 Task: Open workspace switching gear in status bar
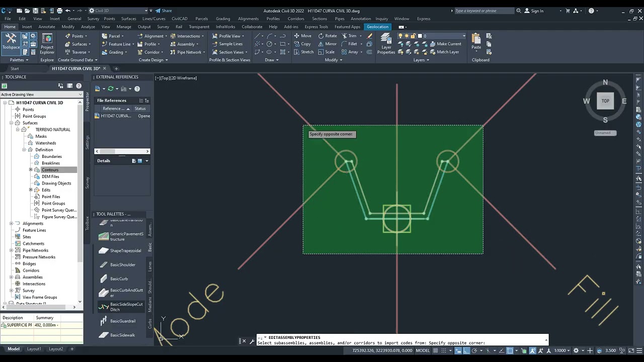coord(576,350)
